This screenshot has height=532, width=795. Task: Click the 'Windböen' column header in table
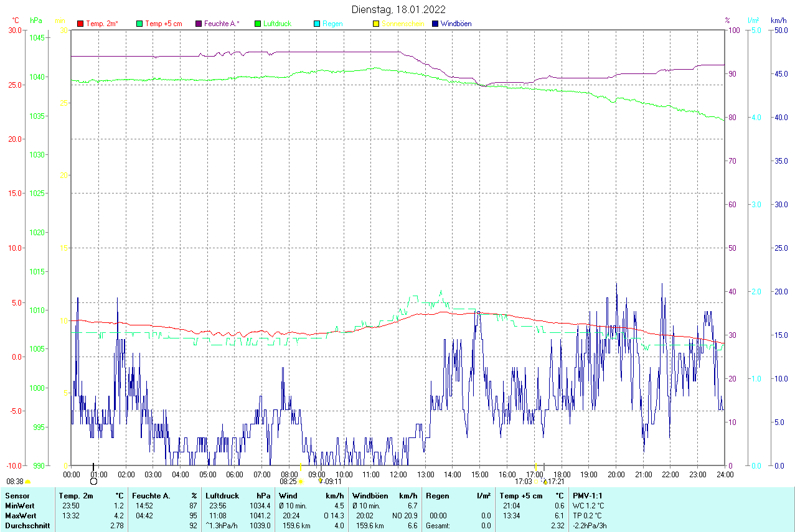tap(370, 496)
